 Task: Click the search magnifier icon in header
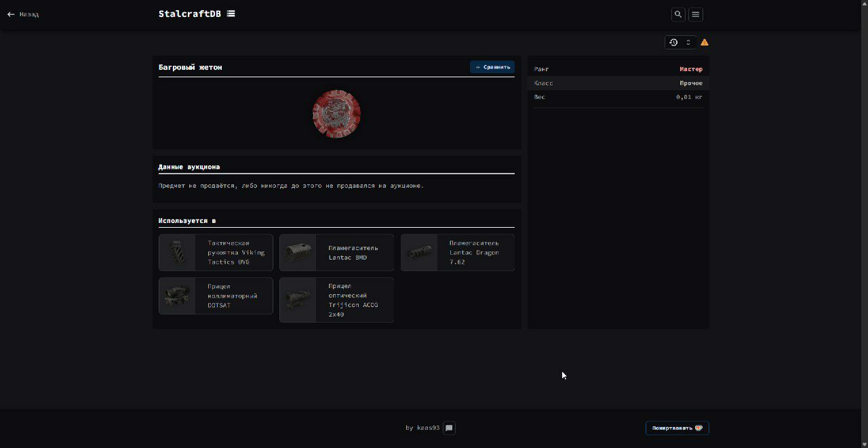(678, 14)
